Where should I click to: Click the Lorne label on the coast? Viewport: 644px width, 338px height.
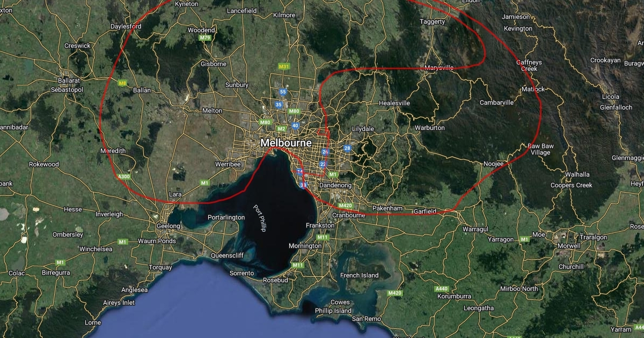click(93, 322)
